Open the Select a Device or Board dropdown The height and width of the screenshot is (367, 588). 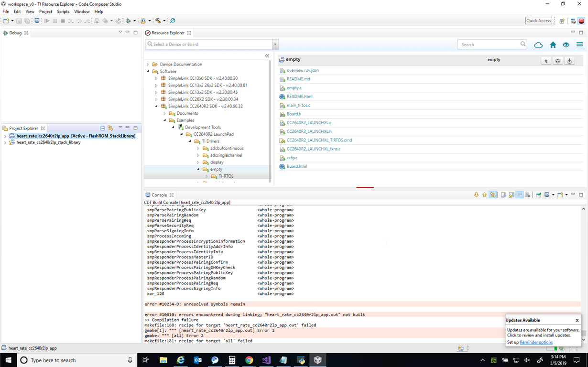pyautogui.click(x=275, y=44)
